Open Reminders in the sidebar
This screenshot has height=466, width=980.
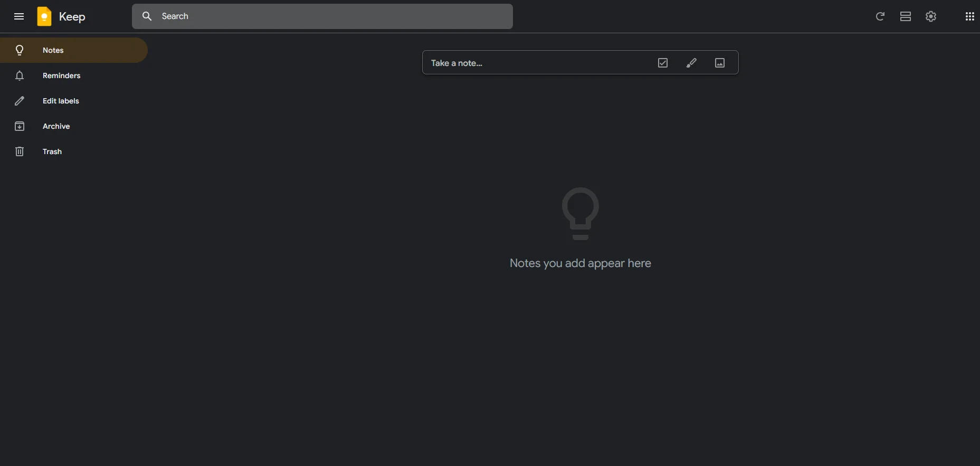pos(74,75)
